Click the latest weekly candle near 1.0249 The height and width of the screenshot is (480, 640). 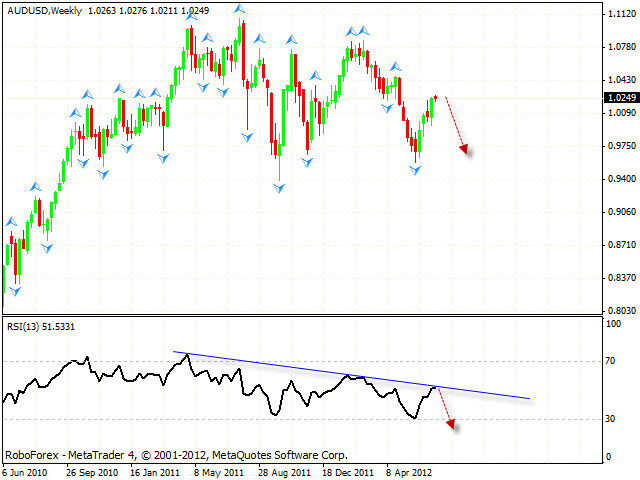click(435, 98)
